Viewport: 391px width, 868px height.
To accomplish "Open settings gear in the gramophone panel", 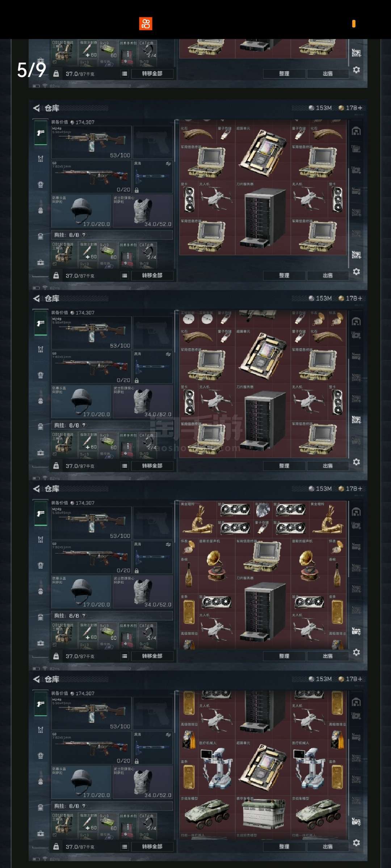I will pos(356,652).
